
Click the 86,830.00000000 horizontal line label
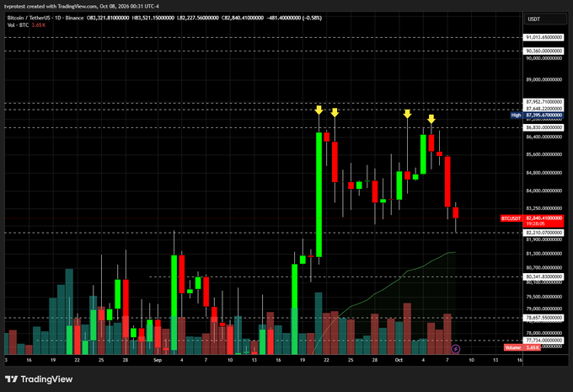544,127
